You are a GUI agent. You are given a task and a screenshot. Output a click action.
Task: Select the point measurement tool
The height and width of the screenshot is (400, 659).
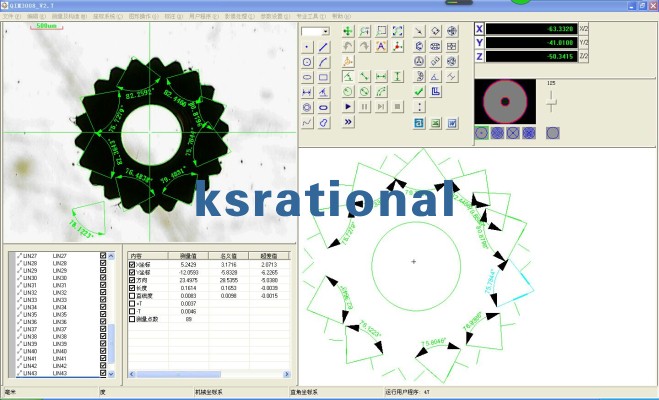point(307,46)
